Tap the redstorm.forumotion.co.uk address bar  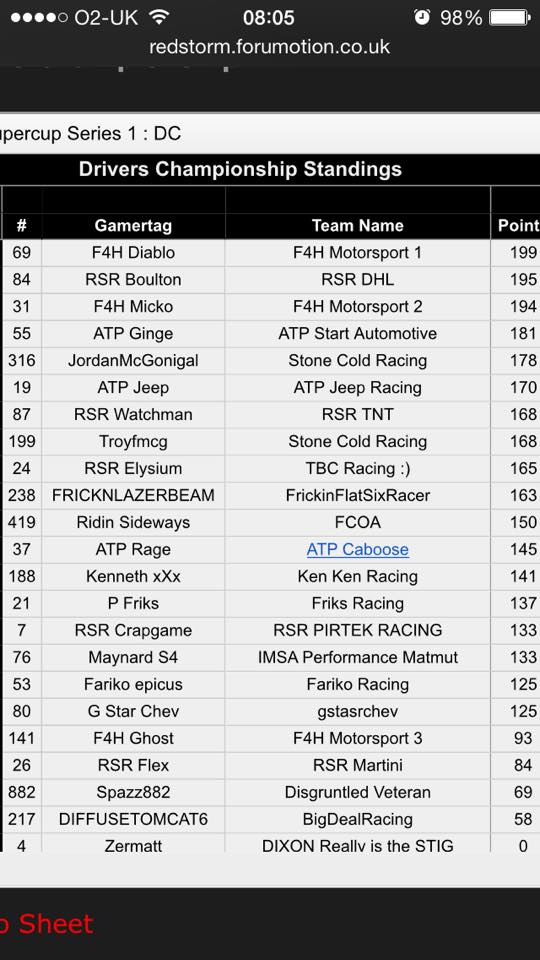269,47
